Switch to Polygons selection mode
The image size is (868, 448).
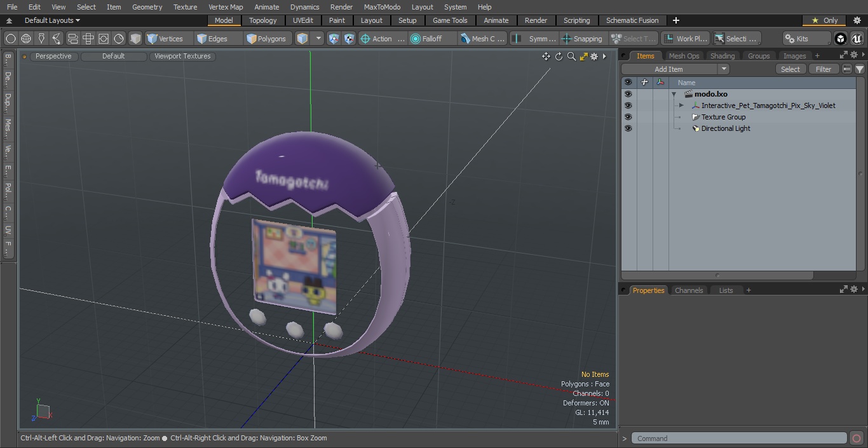[x=267, y=39]
